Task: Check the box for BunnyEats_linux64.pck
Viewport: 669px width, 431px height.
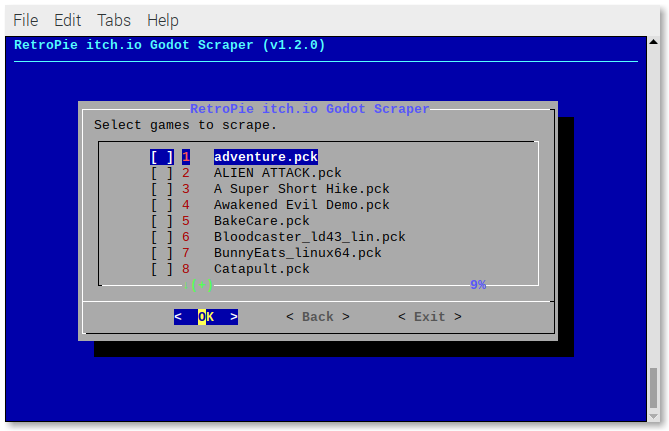Action: 162,253
